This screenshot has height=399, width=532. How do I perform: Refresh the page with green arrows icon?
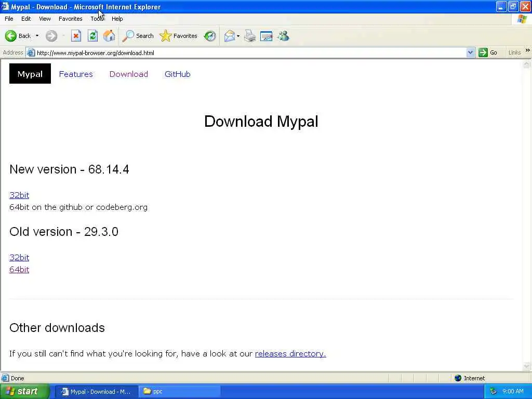92,36
